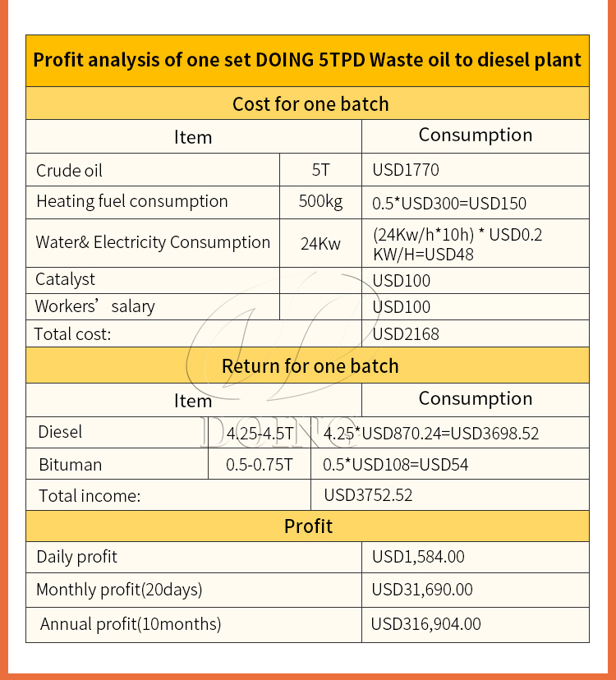The width and height of the screenshot is (616, 680).
Task: Click "Water& Electricity Consumption" label
Action: [x=153, y=243]
